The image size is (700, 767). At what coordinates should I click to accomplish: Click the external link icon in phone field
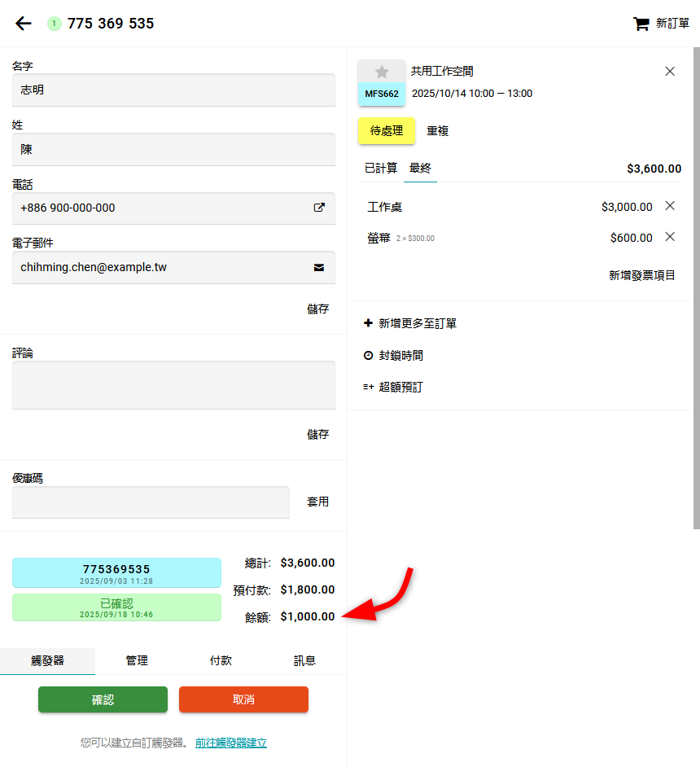point(319,208)
